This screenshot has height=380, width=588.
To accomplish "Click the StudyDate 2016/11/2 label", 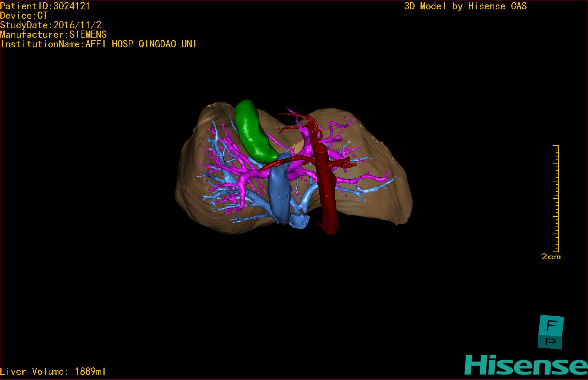I will 51,25.
